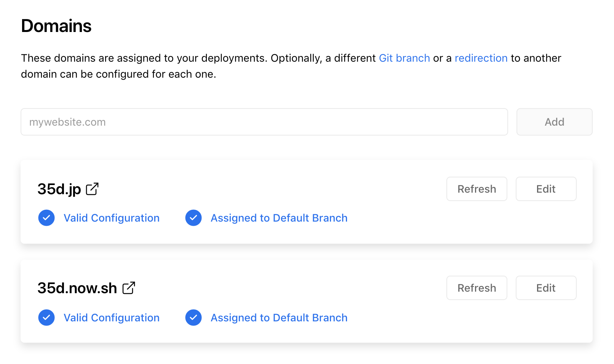Follow the Git branch link
This screenshot has height=364, width=614.
click(404, 58)
